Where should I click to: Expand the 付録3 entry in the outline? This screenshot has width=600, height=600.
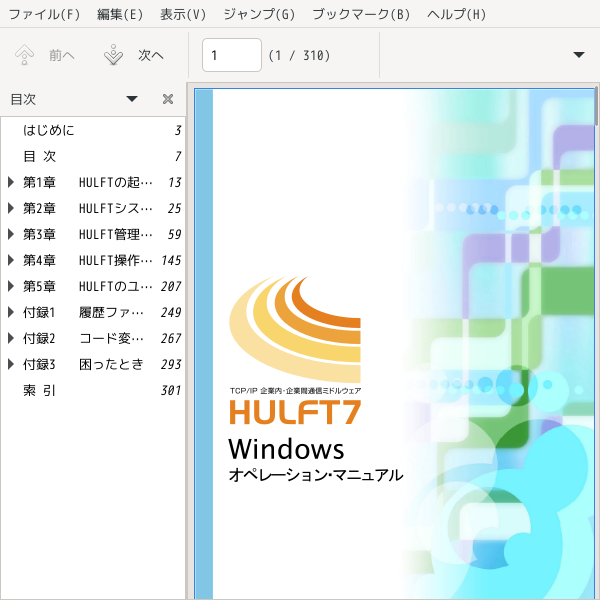click(11, 364)
